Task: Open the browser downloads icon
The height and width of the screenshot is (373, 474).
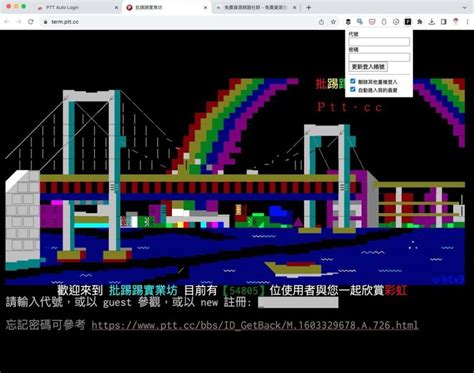Action: (432, 22)
